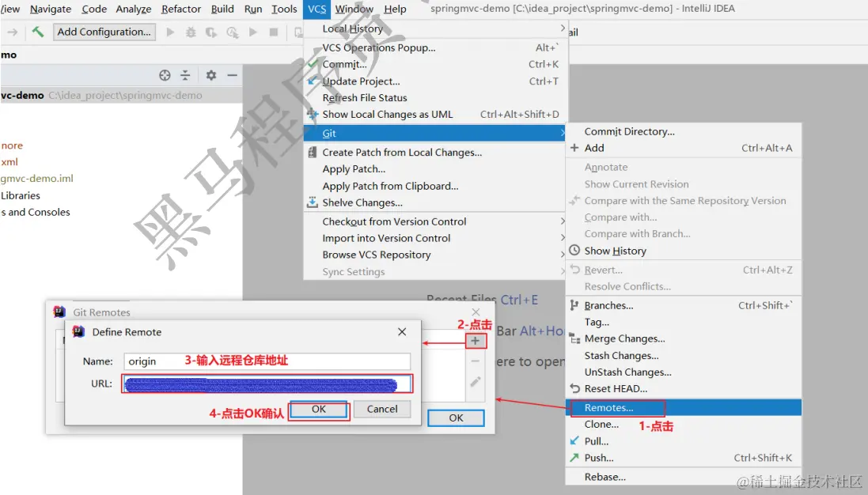The height and width of the screenshot is (495, 868).
Task: Select Refresh File Status
Action: point(435,98)
